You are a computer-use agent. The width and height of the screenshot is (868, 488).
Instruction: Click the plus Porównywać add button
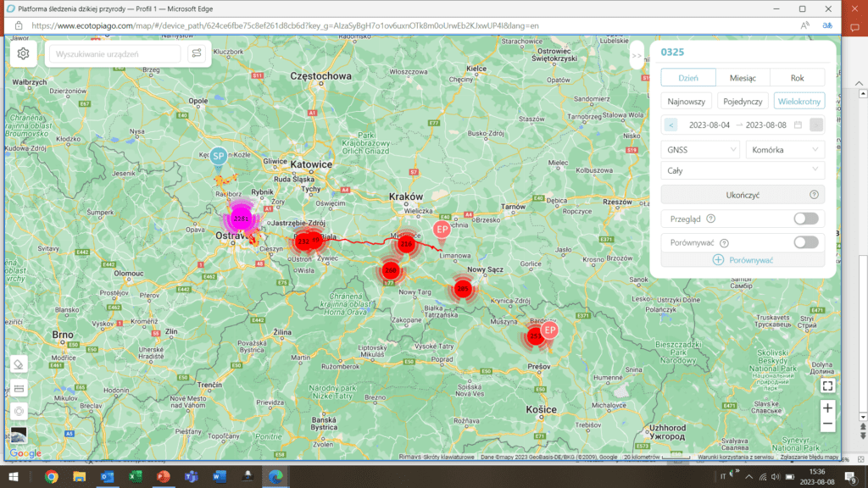[x=742, y=259]
